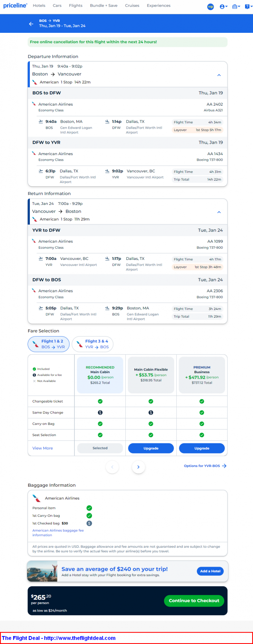The image size is (253, 644).
Task: Open the account profile menu
Action: click(224, 7)
